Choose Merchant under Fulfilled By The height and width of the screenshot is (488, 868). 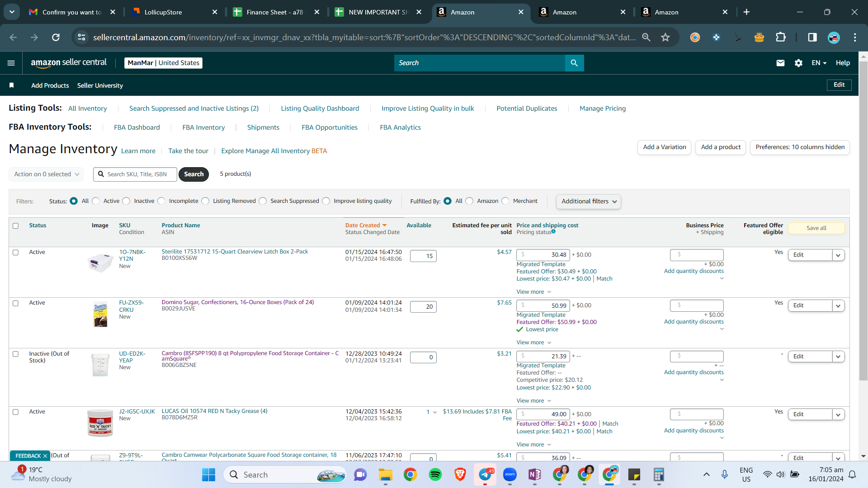(x=505, y=201)
